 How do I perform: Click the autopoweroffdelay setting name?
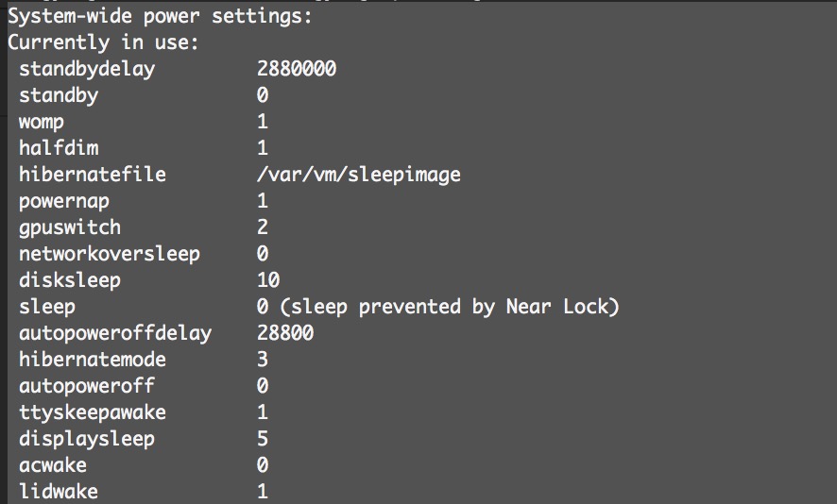(x=114, y=333)
